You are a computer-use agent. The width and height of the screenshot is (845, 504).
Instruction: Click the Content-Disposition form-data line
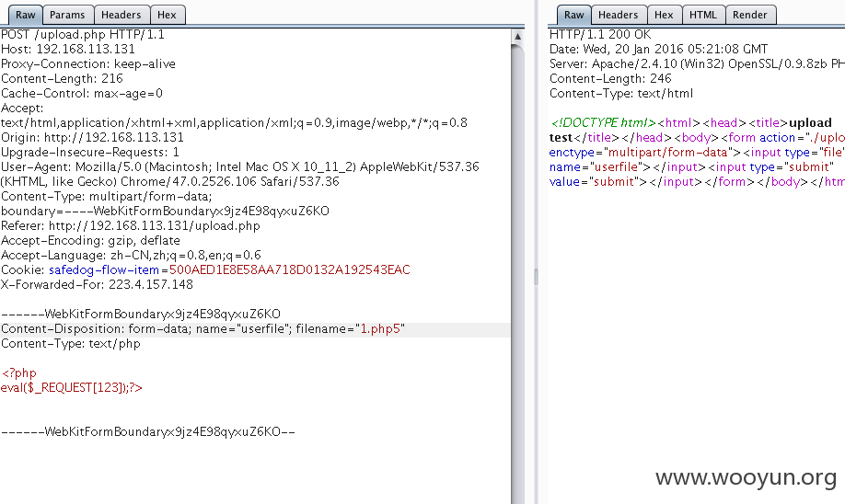[x=203, y=329]
